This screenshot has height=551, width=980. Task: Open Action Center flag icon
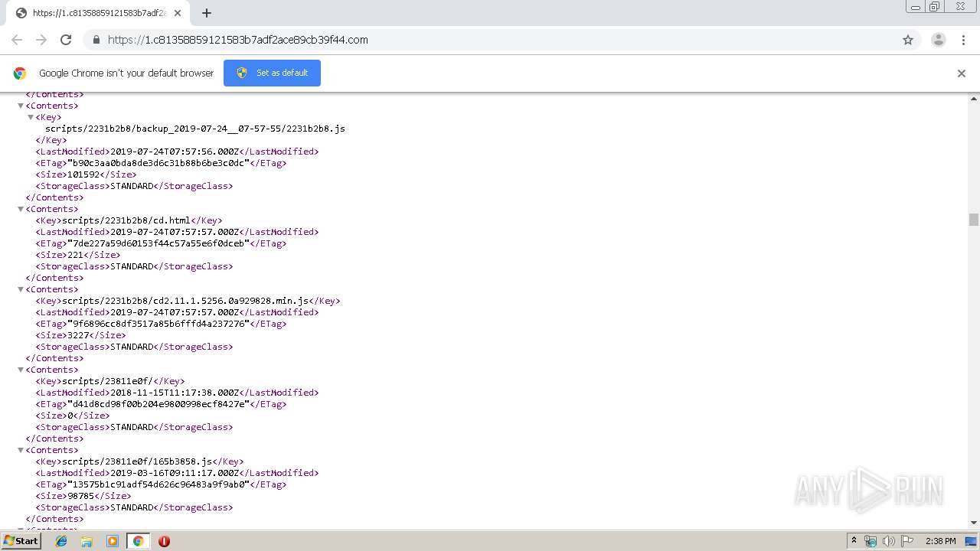[x=907, y=541]
